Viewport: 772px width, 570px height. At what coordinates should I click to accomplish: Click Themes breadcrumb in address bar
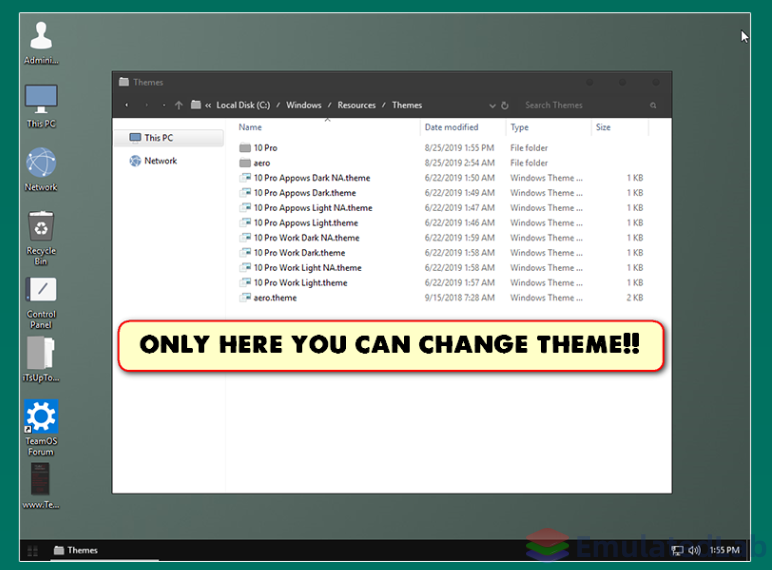coord(407,105)
